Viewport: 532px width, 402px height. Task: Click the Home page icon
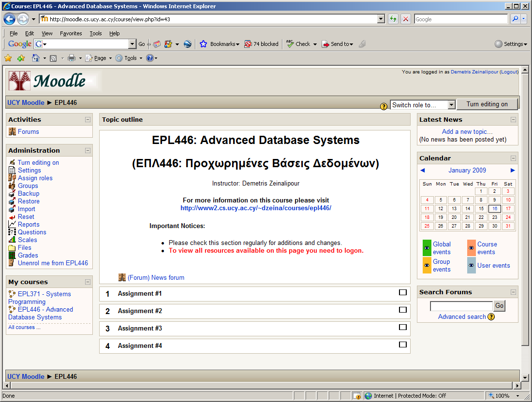click(36, 58)
